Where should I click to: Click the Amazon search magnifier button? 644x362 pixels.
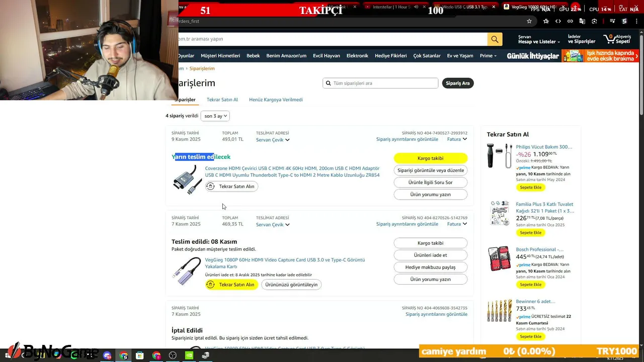[495, 39]
